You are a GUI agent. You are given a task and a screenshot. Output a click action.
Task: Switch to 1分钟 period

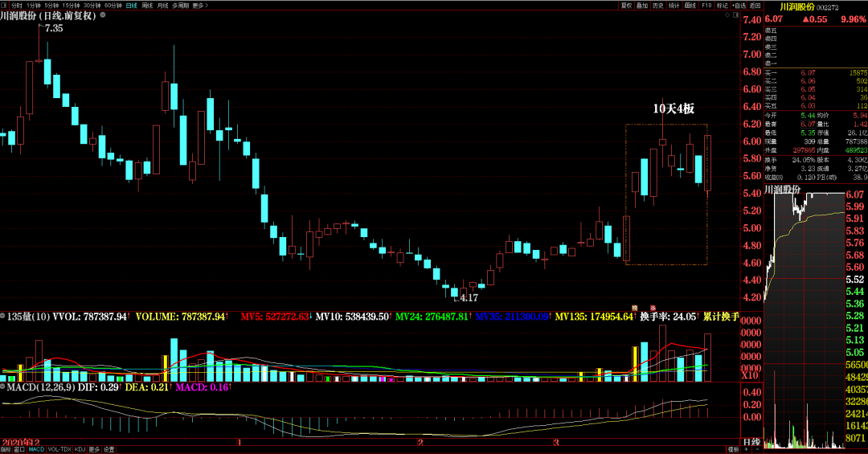coord(34,5)
